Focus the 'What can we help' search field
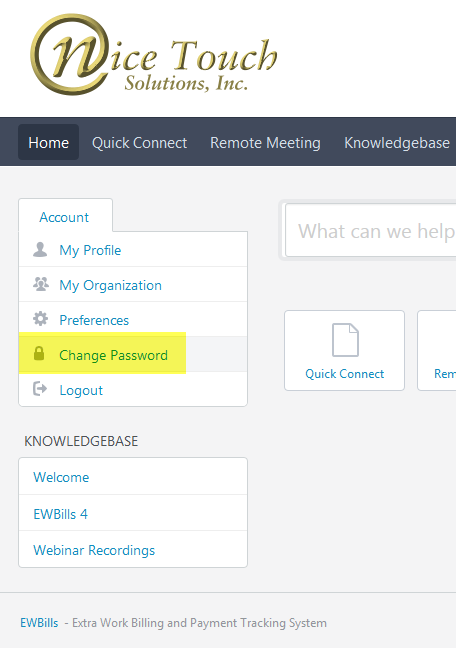The image size is (456, 648). tap(371, 231)
